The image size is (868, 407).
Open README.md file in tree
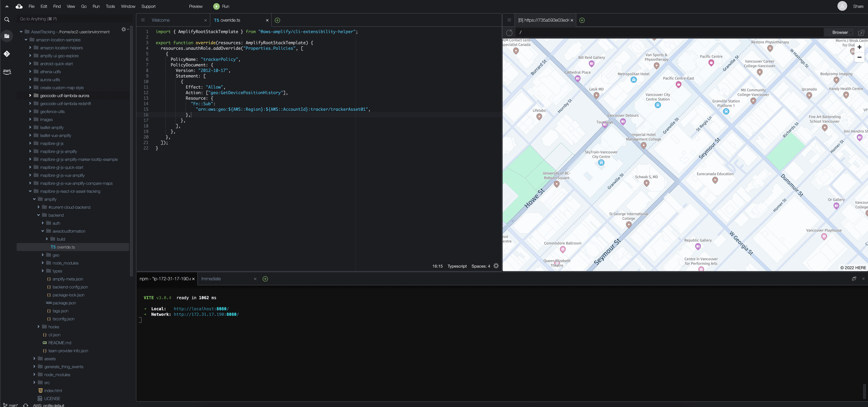pyautogui.click(x=60, y=343)
